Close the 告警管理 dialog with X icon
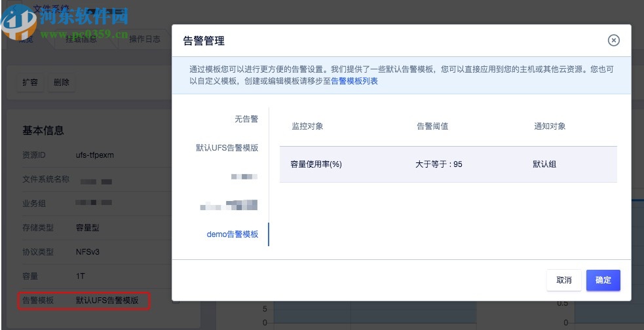The image size is (644, 330). tap(613, 40)
